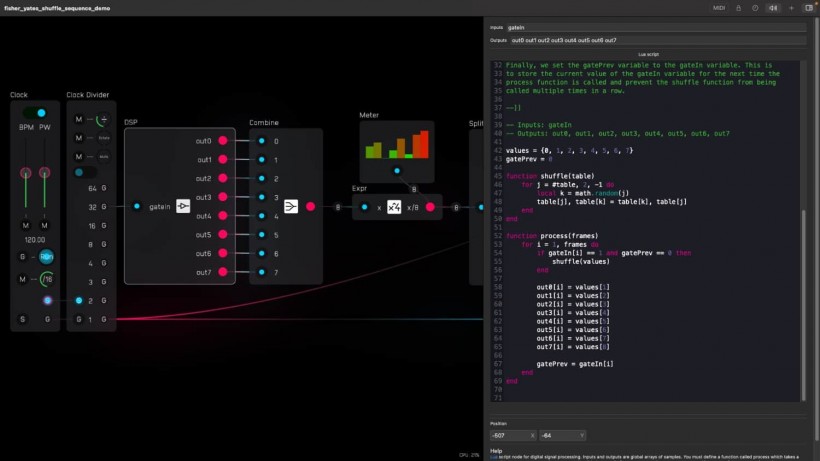
Task: Click the DSP node gate icon
Action: tap(183, 207)
